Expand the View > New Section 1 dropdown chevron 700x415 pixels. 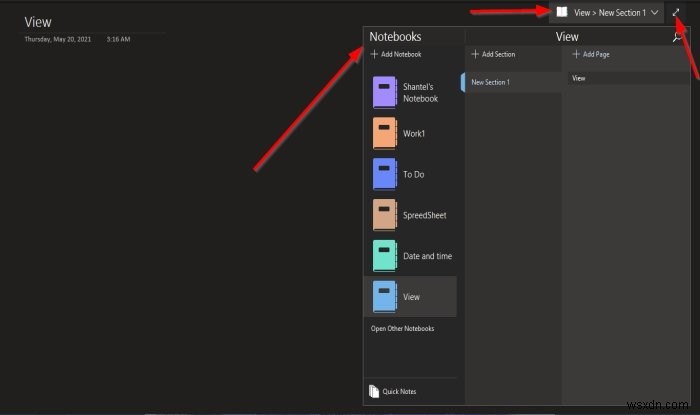(654, 12)
